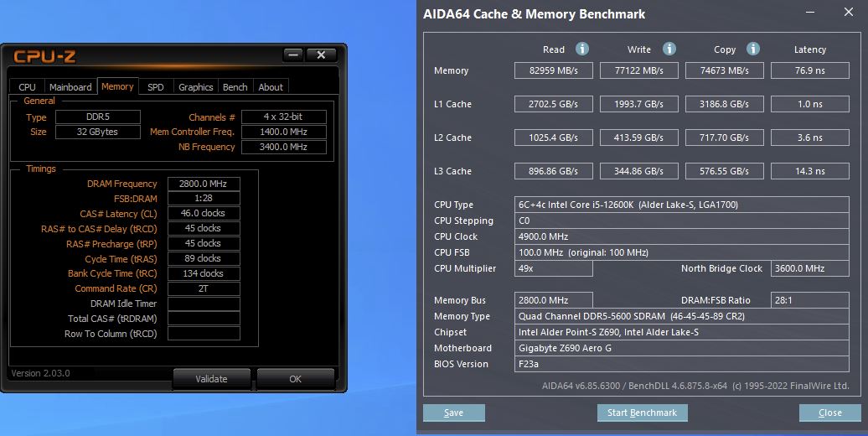Open the Mainboard tab in CPU-Z
Screen dimensions: 868x436
[70, 87]
